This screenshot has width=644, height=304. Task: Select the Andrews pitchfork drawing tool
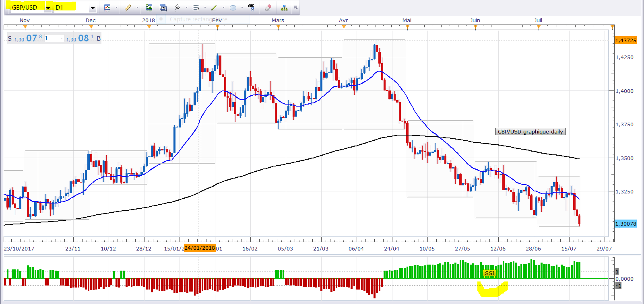(177, 7)
